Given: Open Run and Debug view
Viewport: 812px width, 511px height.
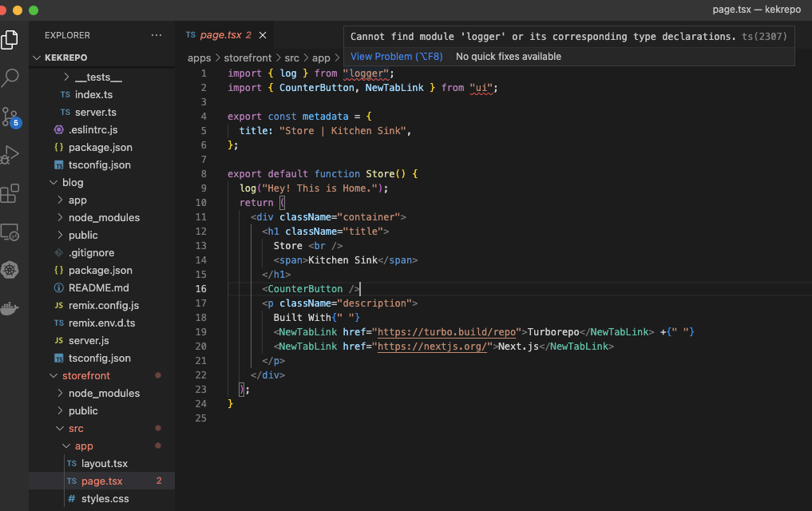Looking at the screenshot, I should [x=10, y=155].
